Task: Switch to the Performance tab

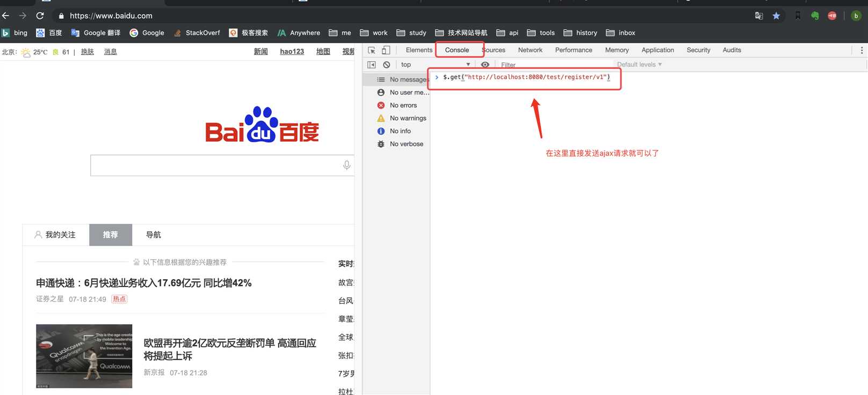Action: (x=574, y=50)
